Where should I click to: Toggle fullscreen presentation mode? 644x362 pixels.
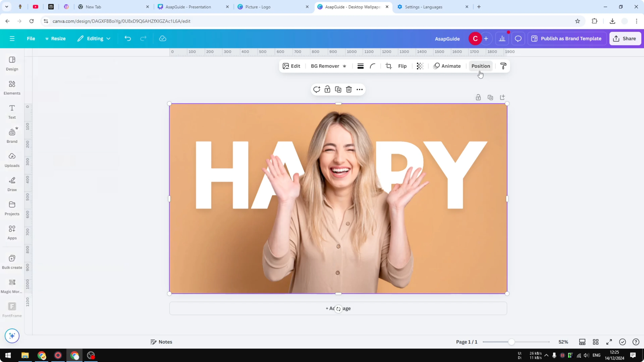coord(609,342)
